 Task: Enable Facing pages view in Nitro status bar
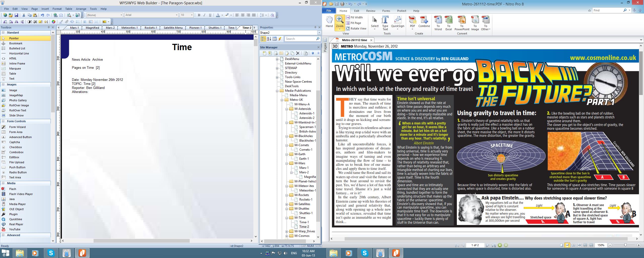click(573, 245)
